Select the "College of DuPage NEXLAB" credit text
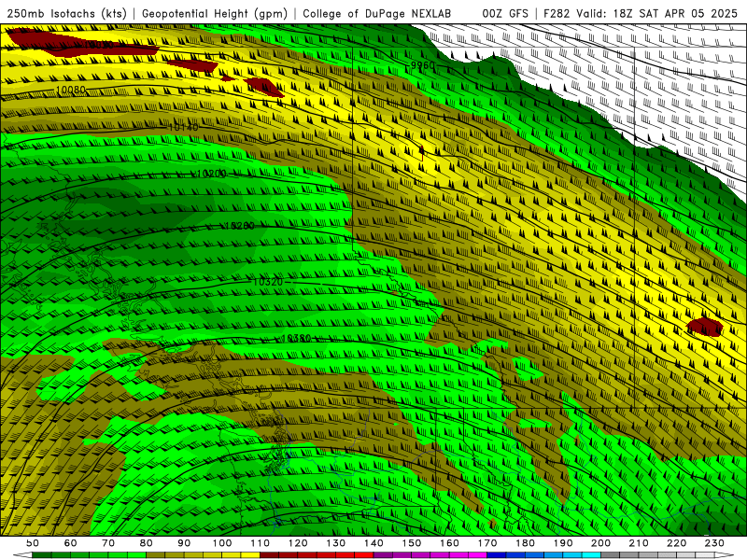This screenshot has width=747, height=560. coord(377,13)
